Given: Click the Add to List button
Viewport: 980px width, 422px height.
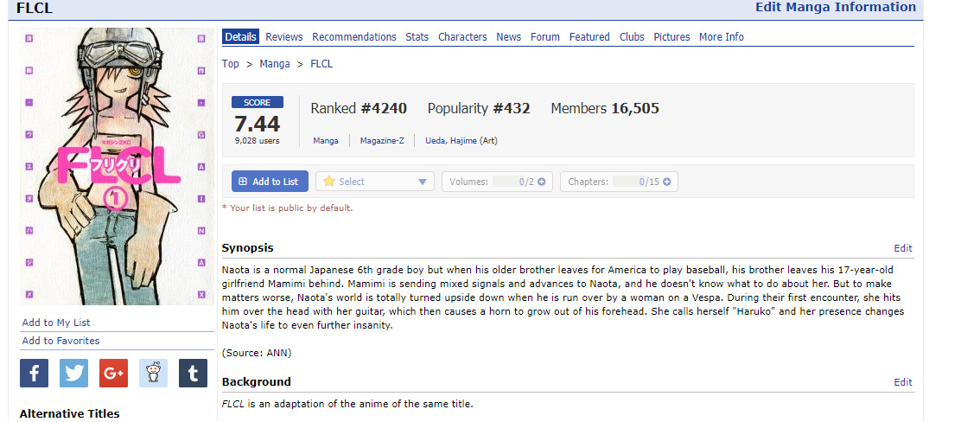Looking at the screenshot, I should tap(270, 182).
